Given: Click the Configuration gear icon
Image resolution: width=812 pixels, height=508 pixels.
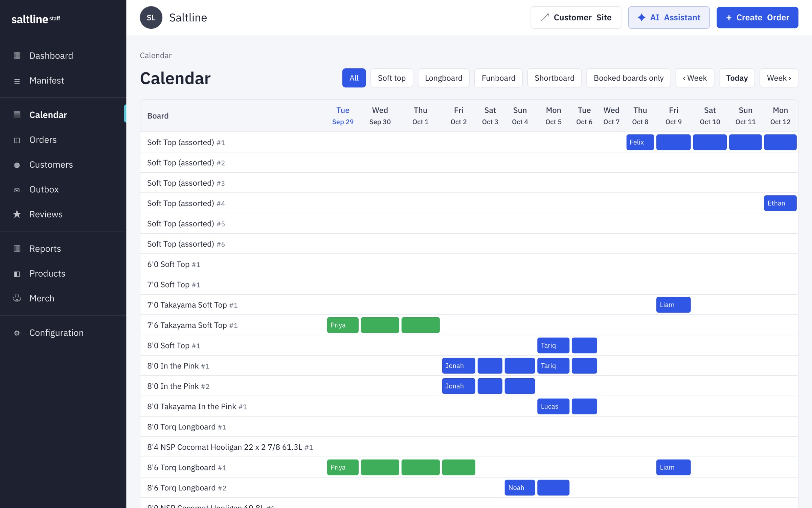Looking at the screenshot, I should coord(17,333).
